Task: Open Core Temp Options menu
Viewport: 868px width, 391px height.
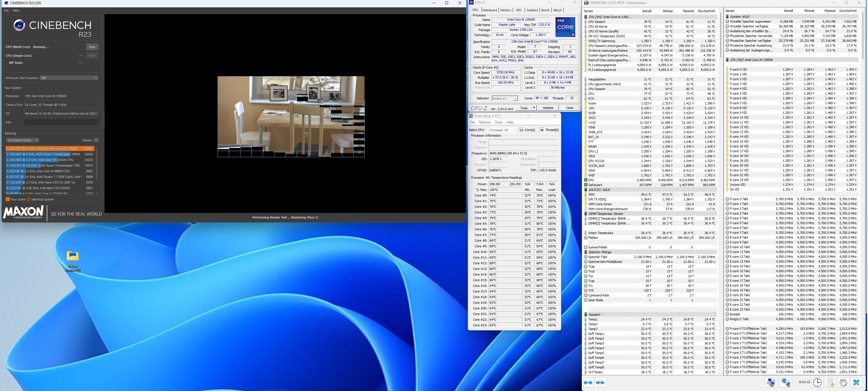Action: 485,122
